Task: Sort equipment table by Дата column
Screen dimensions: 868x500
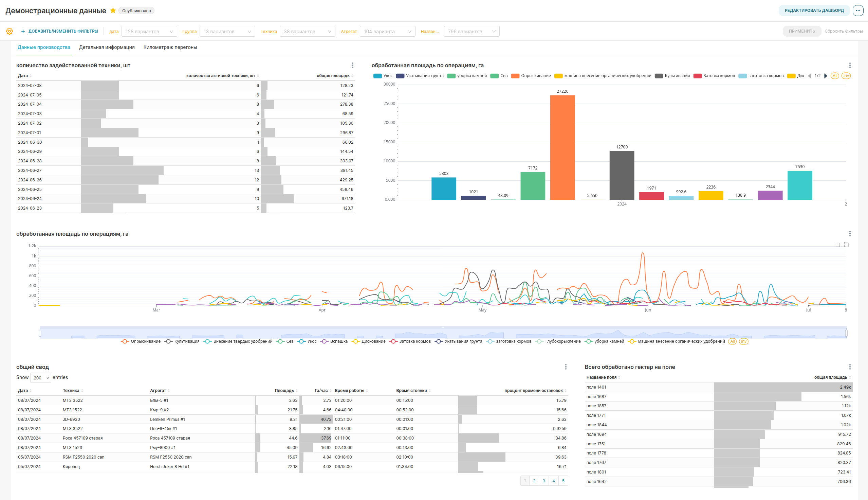Action: 25,76
